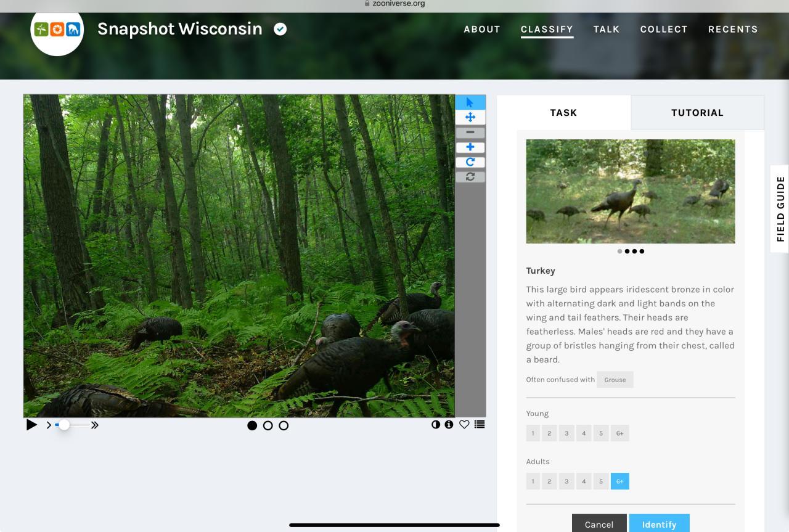Click the Turkey species heading
The width and height of the screenshot is (789, 532).
pos(541,271)
